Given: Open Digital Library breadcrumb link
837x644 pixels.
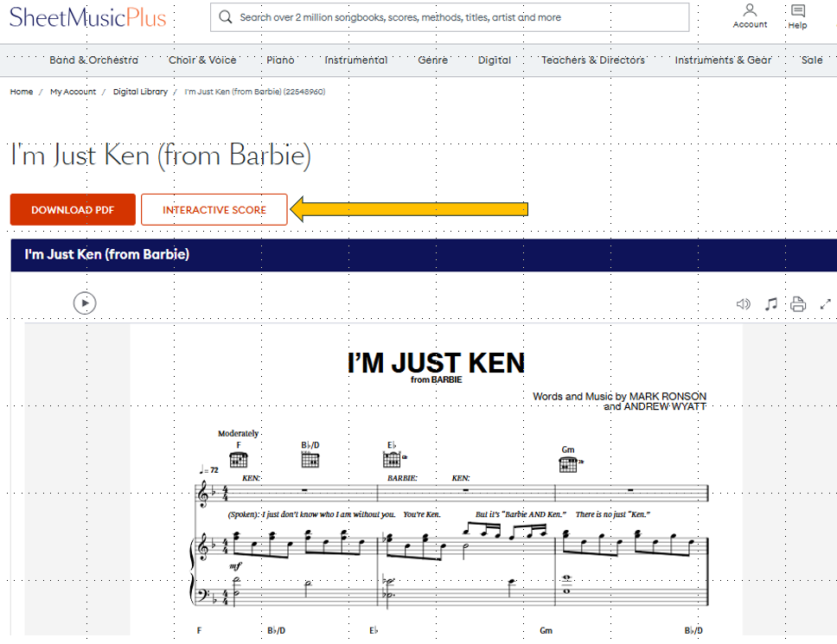Looking at the screenshot, I should coord(140,92).
